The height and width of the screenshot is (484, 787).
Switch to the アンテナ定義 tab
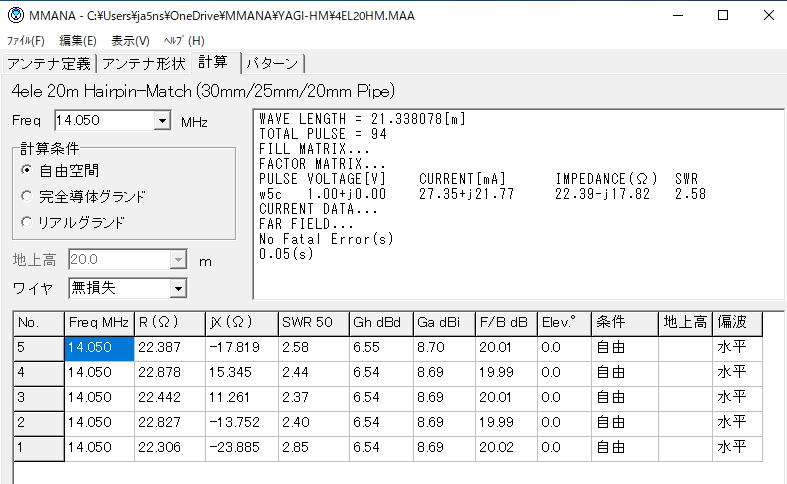tap(49, 64)
